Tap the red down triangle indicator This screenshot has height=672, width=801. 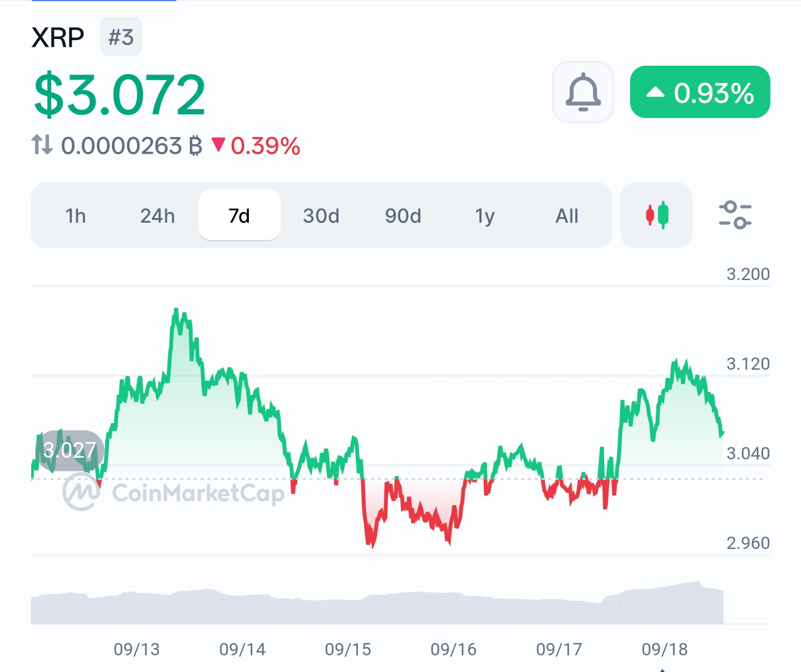[218, 145]
